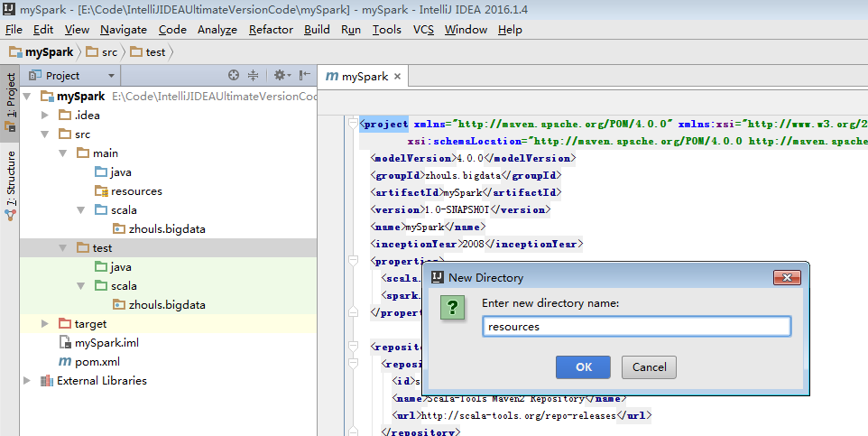
Task: Close the New Directory dialog
Action: click(787, 277)
